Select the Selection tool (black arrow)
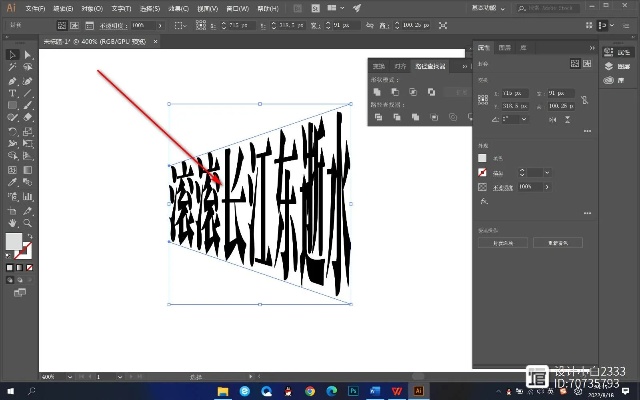 pyautogui.click(x=12, y=55)
